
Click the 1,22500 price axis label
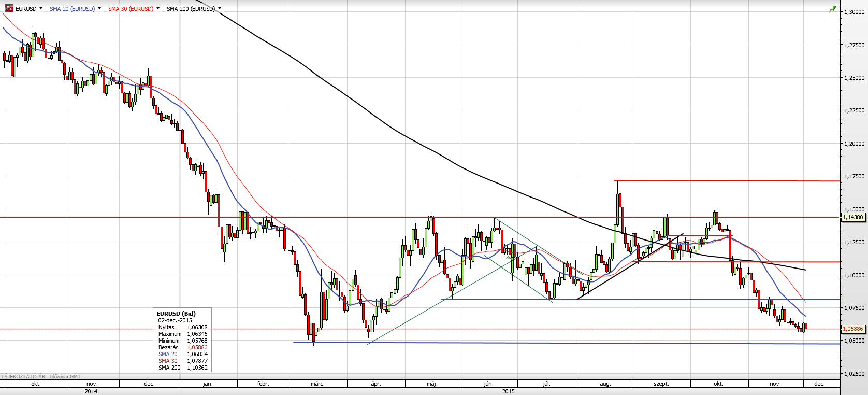coord(854,110)
